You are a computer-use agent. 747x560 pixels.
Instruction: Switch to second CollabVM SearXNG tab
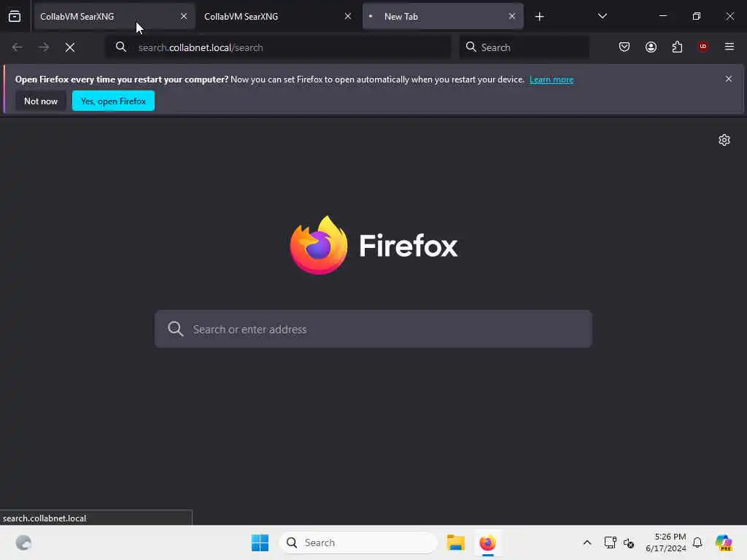point(279,16)
